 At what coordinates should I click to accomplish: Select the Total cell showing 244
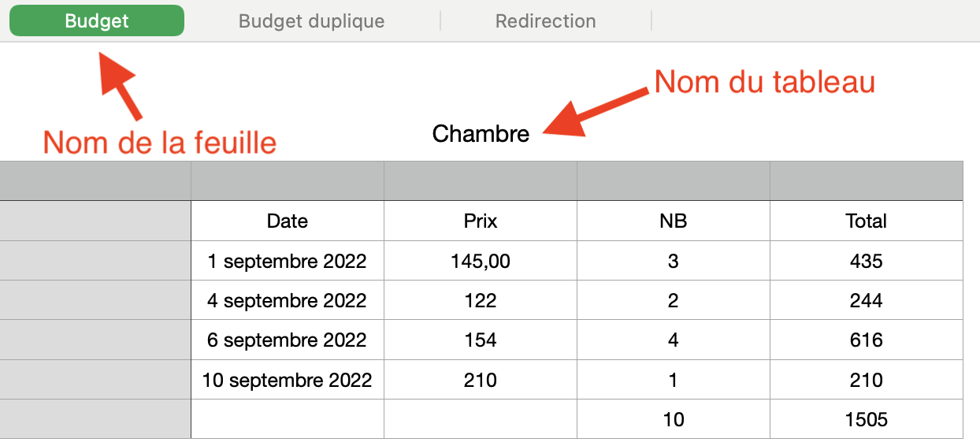[867, 300]
